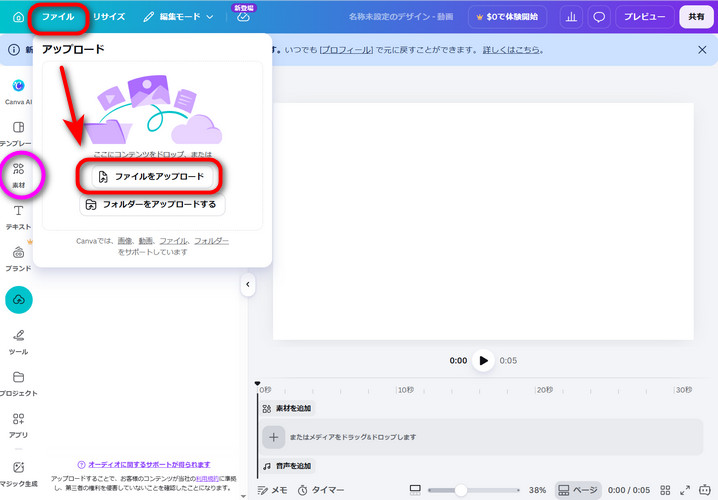
Task: Click the blank white design canvas
Action: (x=483, y=222)
